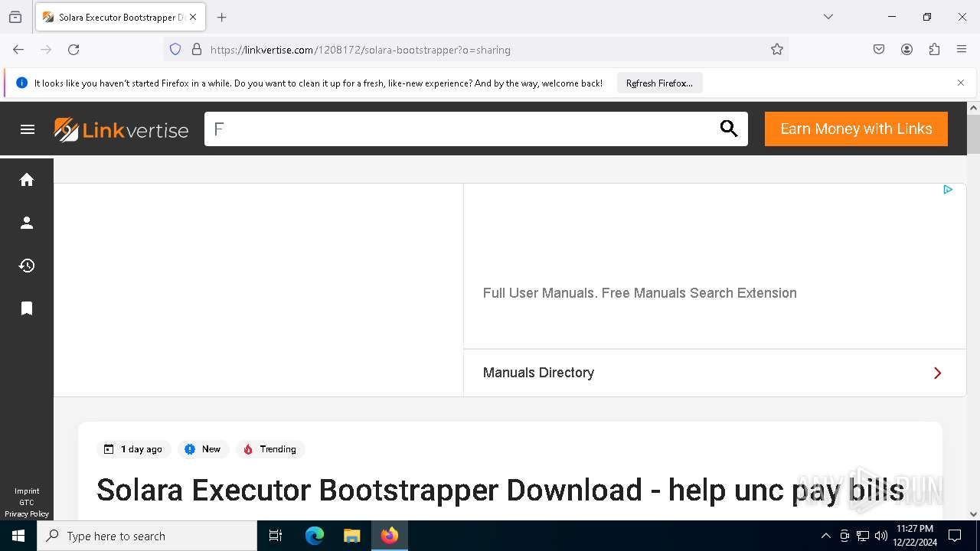Open the Home sidebar icon

click(x=27, y=179)
